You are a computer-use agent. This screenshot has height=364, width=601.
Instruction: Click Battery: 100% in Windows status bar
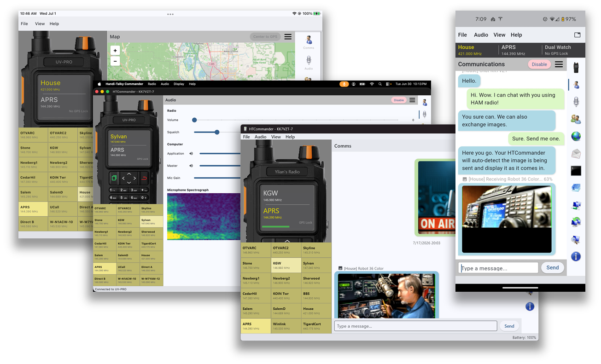coord(524,338)
